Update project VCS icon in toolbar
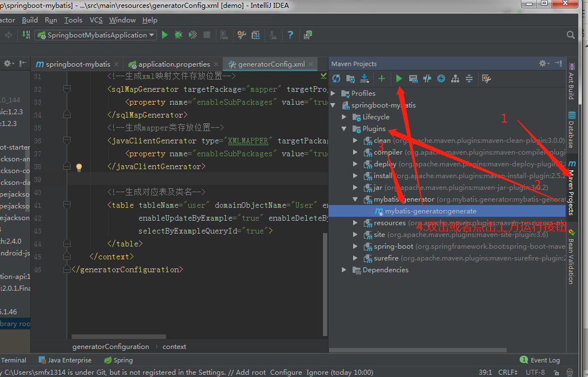588x377 pixels. coord(26,35)
